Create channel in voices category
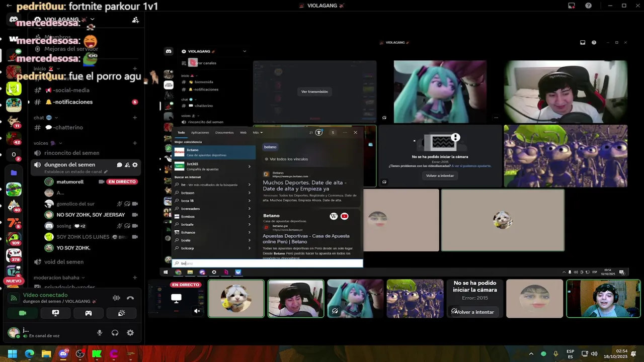 [135, 143]
